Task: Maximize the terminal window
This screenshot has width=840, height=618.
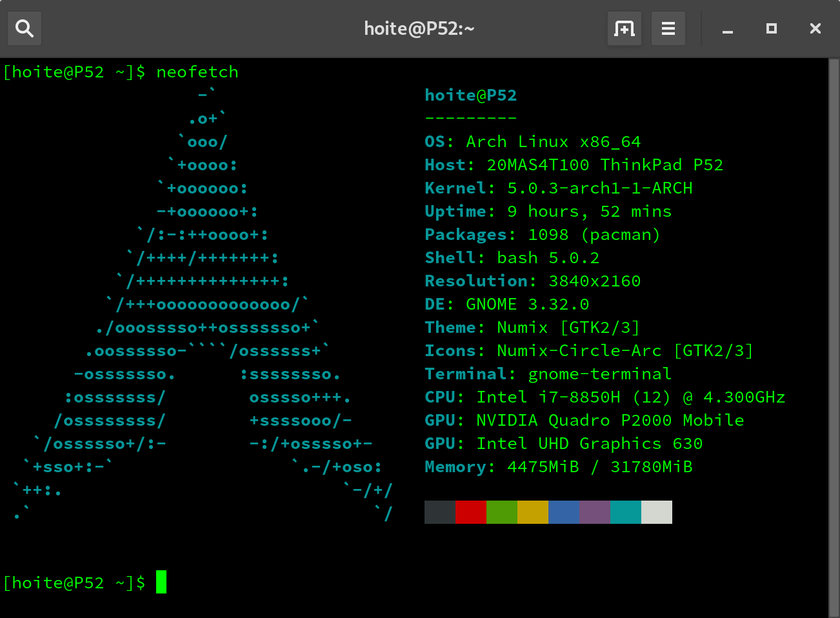Action: point(772,28)
